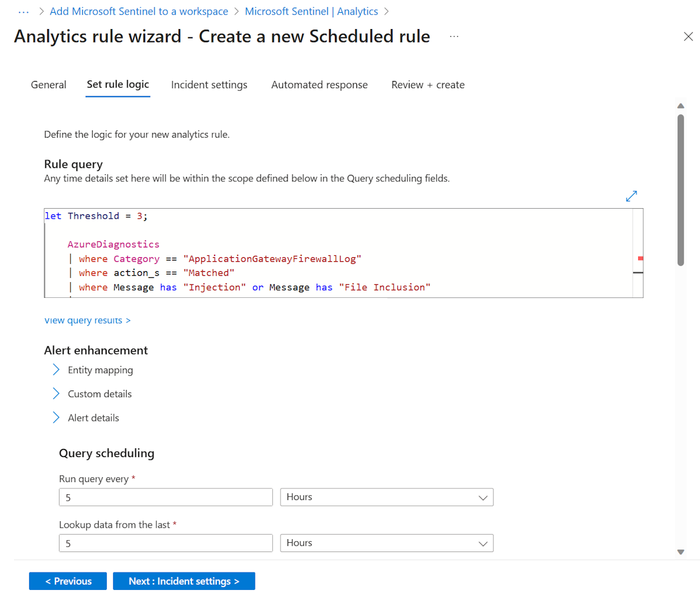Click the Previous button
700x601 pixels.
point(68,581)
